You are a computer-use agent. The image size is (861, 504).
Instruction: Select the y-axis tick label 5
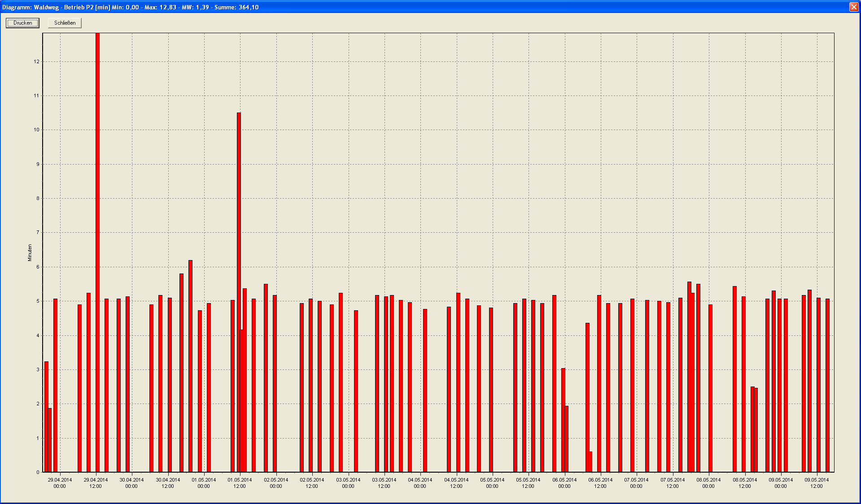tap(38, 301)
